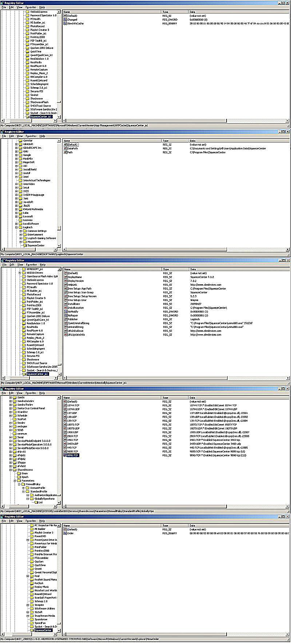
Task: Expand the PowerQuest Drive Image node
Action: 28,540
